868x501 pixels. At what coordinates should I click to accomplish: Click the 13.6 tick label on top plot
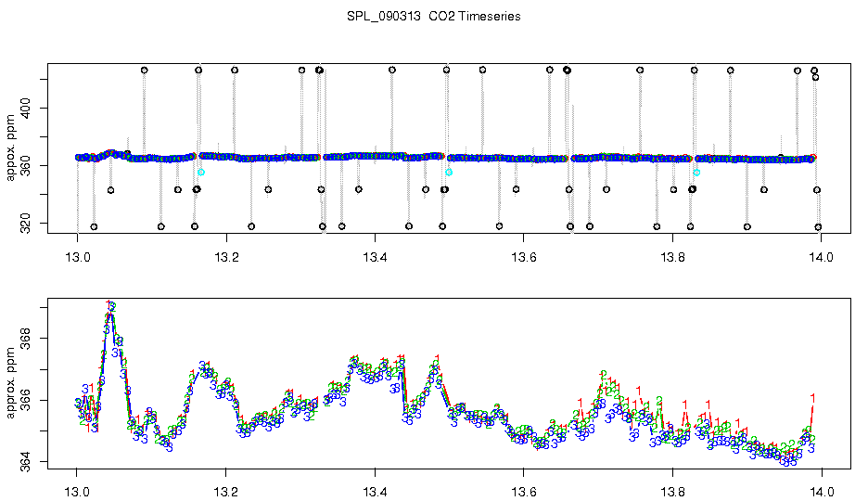(x=523, y=257)
